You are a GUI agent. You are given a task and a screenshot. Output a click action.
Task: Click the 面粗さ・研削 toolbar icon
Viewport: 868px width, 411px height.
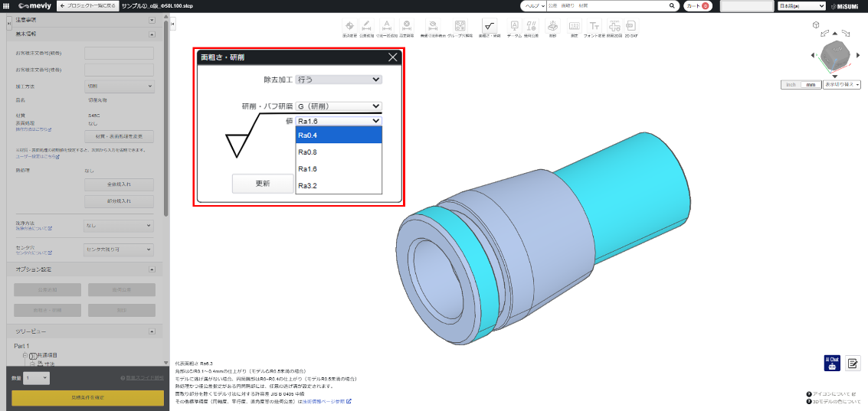tap(489, 28)
